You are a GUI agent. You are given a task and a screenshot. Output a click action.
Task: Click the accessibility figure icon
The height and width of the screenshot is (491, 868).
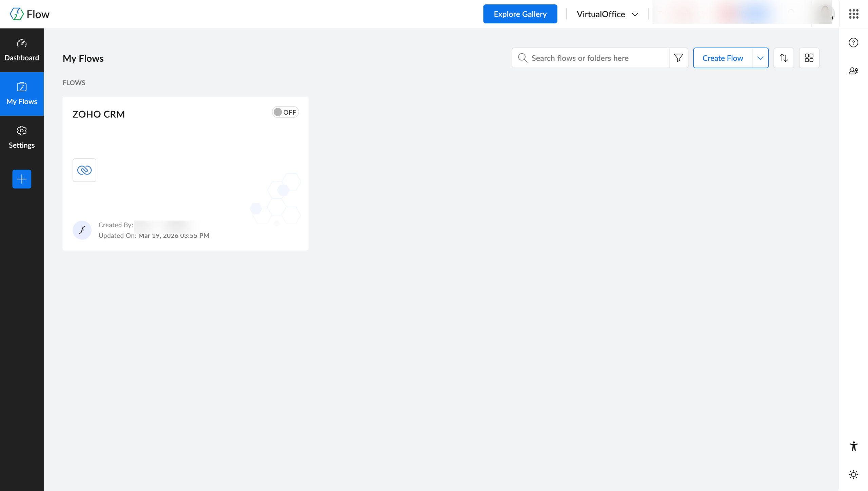tap(853, 446)
